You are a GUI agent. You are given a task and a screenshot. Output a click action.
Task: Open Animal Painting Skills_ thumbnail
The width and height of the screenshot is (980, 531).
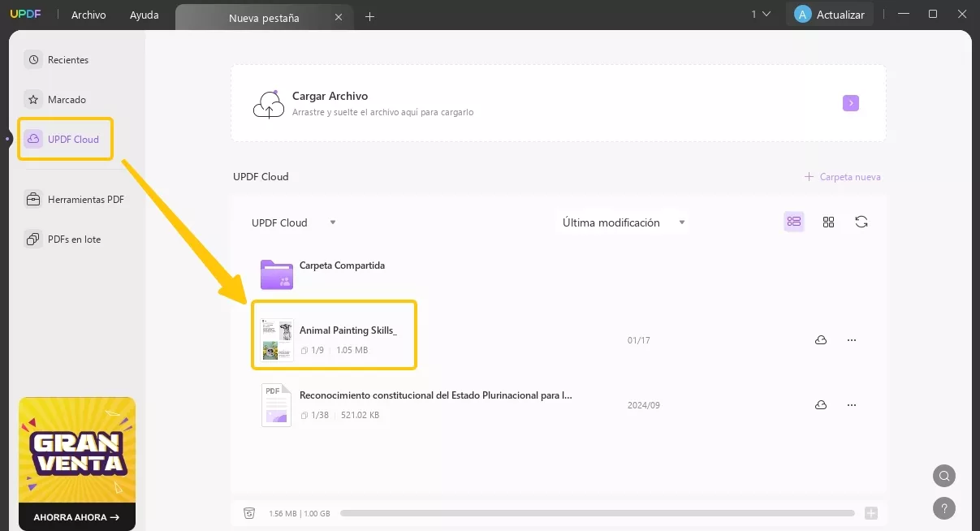277,340
